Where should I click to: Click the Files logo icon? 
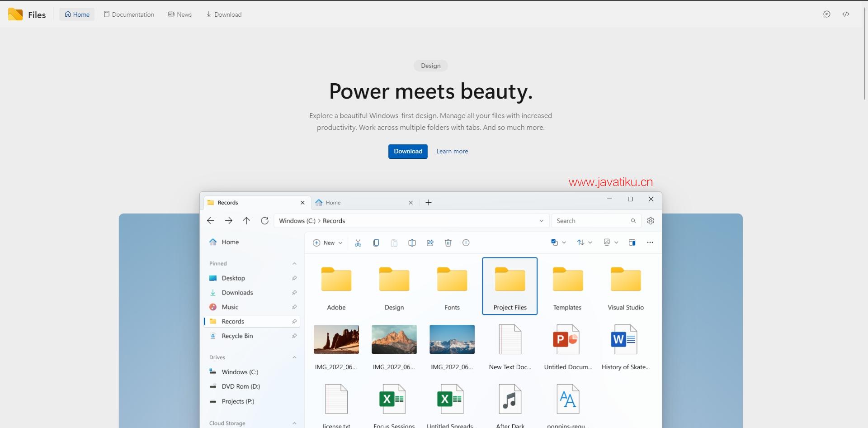pyautogui.click(x=15, y=14)
